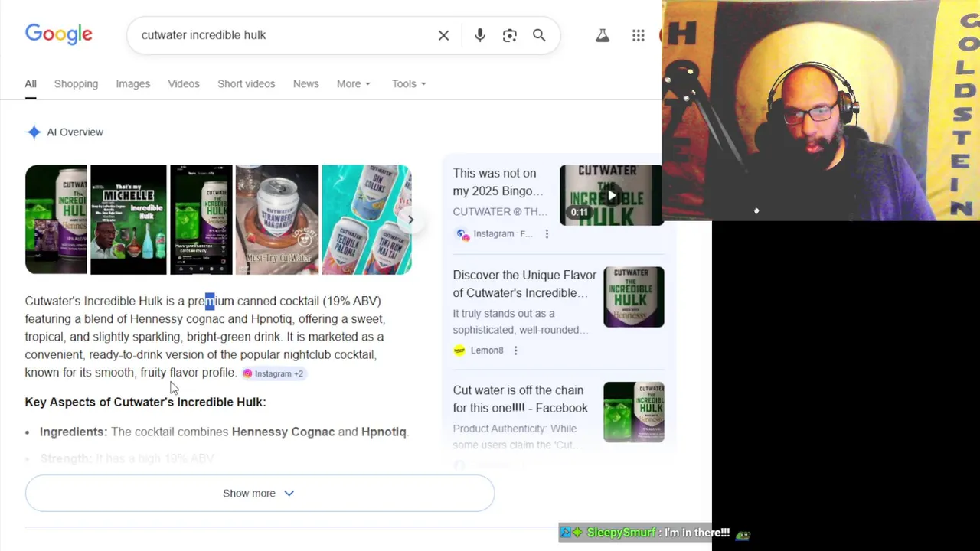Click the SleepySmurf chat message overlay
980x551 pixels.
pos(656,533)
